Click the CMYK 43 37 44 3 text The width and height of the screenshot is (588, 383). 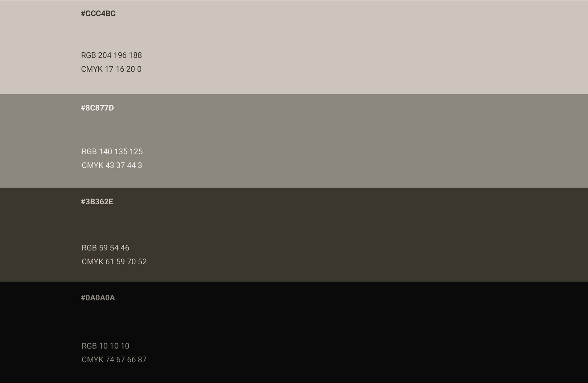click(112, 165)
